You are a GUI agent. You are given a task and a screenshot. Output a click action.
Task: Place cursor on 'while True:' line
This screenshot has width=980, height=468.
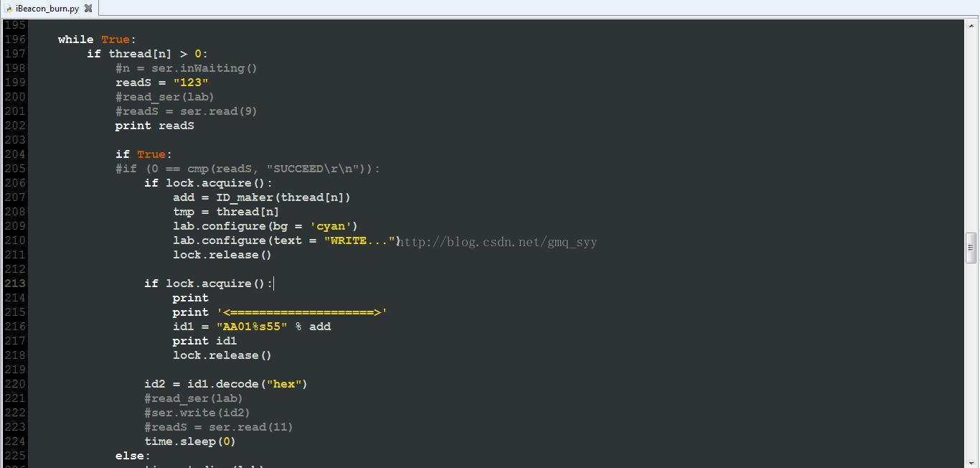(97, 39)
